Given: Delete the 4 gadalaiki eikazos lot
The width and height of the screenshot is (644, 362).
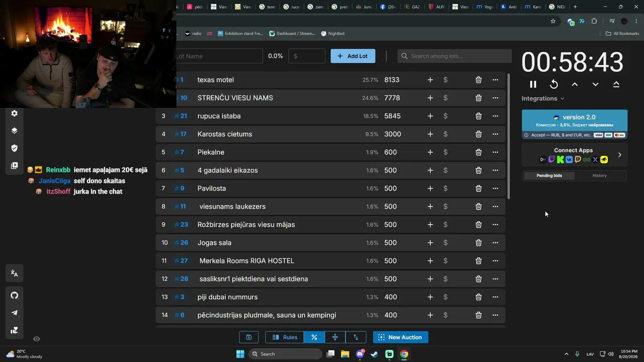Looking at the screenshot, I should coord(478,170).
